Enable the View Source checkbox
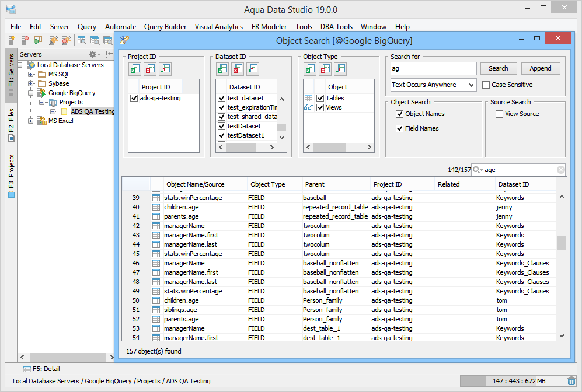 pyautogui.click(x=500, y=114)
